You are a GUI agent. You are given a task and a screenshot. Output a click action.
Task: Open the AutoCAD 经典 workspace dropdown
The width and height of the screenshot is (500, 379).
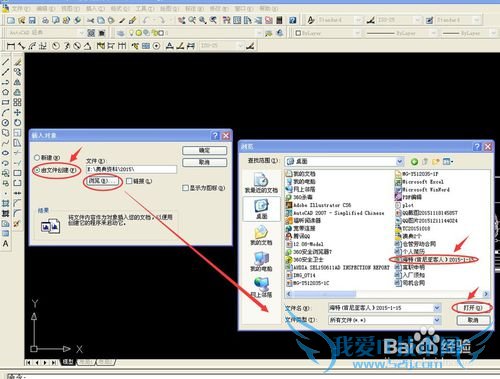[81, 33]
